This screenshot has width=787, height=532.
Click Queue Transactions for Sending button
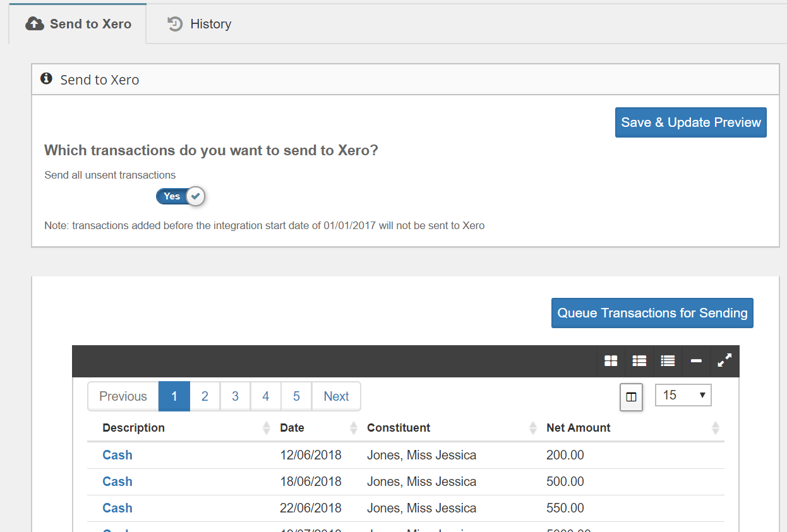(x=652, y=313)
